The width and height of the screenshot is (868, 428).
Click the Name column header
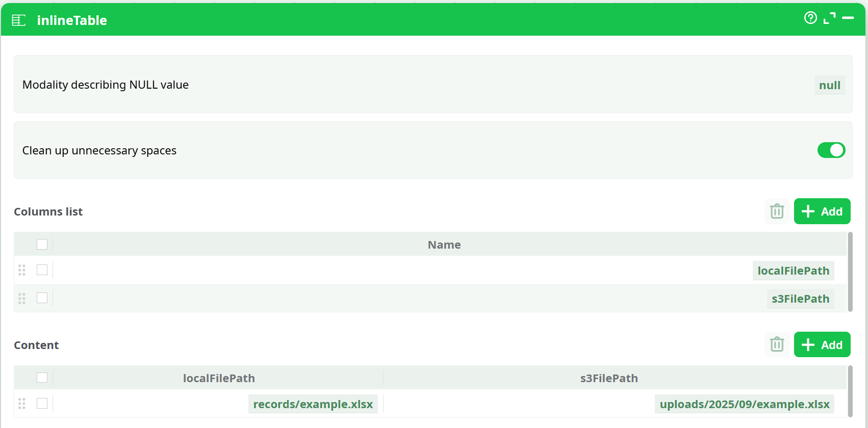[x=444, y=245]
